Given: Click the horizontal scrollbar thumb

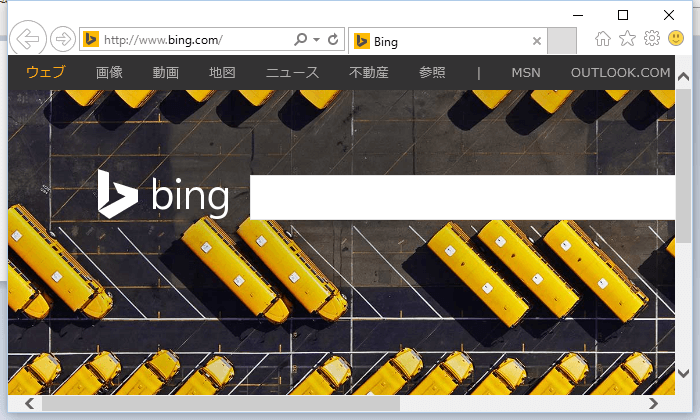Looking at the screenshot, I should [x=221, y=403].
